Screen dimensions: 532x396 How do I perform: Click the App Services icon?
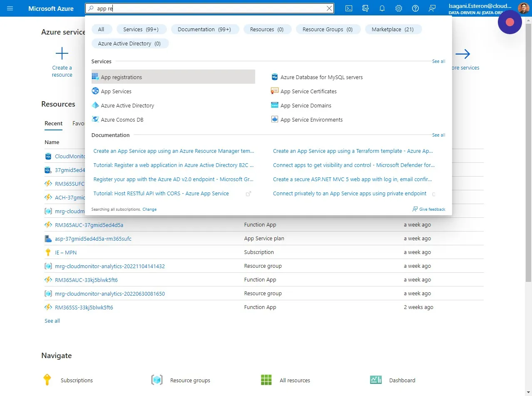point(95,91)
